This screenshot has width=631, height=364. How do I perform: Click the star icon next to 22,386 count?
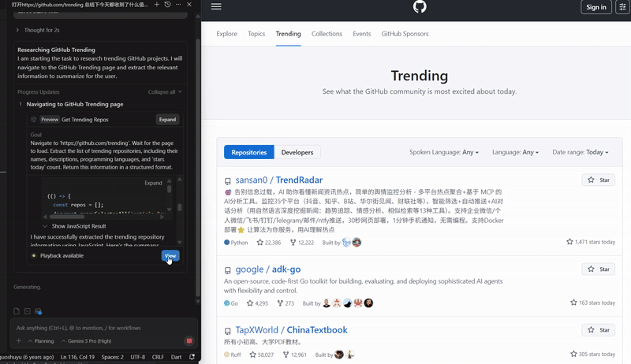(x=260, y=242)
